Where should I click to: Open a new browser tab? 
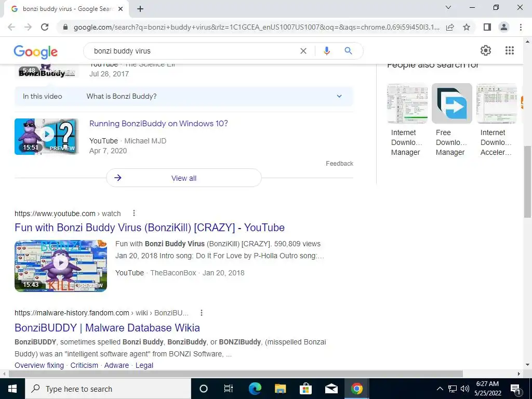(140, 9)
